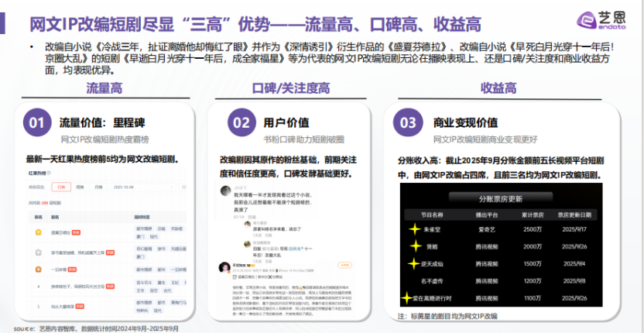Select the 月榜 monthly ranking option

click(x=98, y=187)
